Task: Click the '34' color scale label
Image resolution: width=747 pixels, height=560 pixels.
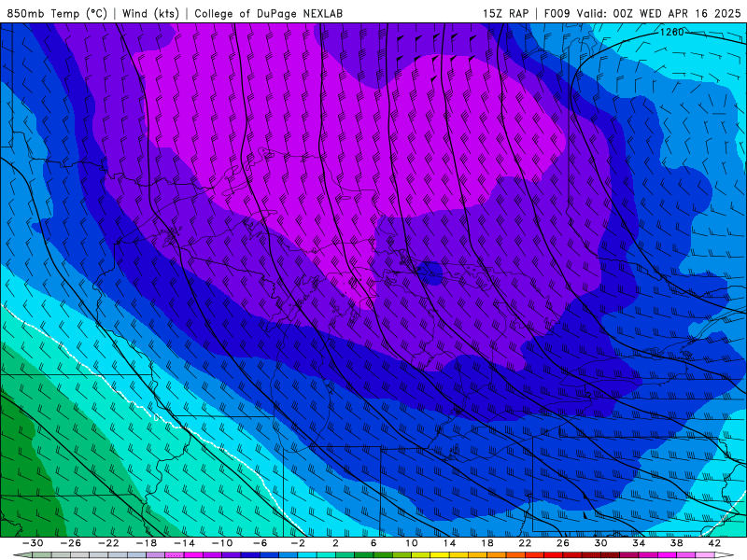Action: click(639, 543)
